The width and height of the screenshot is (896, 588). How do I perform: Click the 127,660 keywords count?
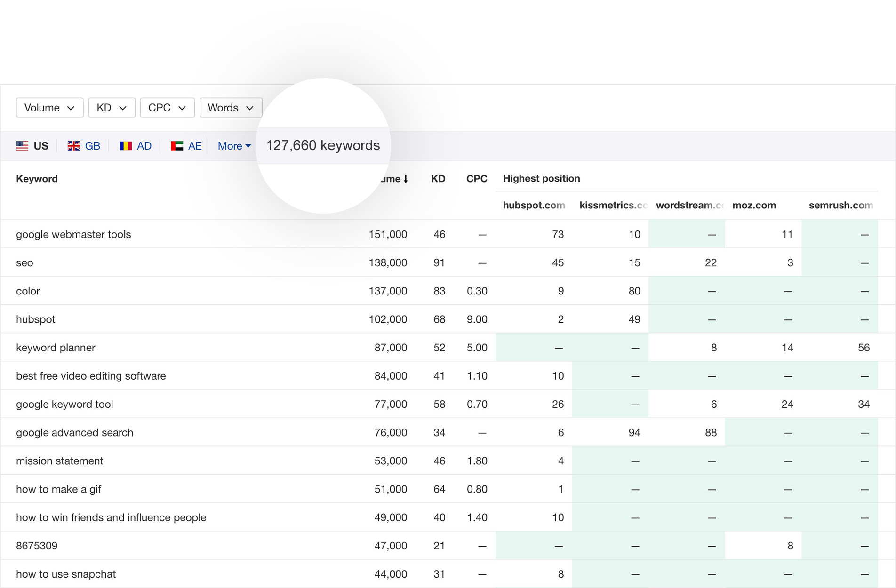[323, 145]
